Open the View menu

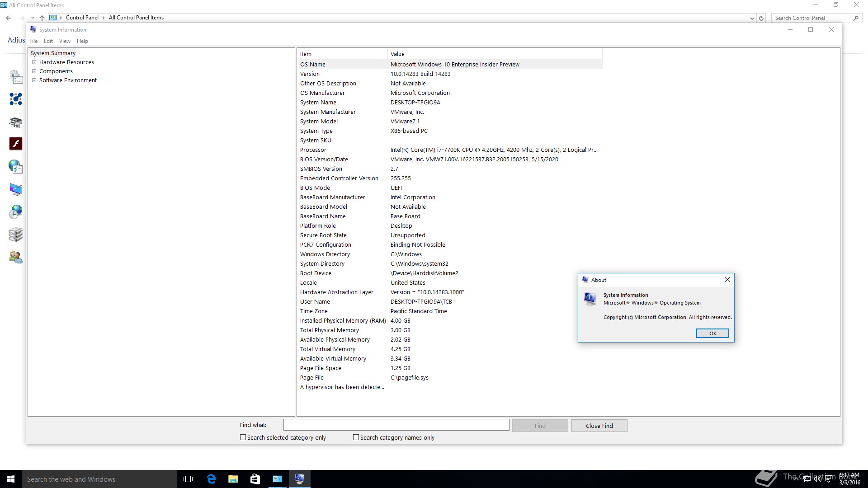(65, 41)
